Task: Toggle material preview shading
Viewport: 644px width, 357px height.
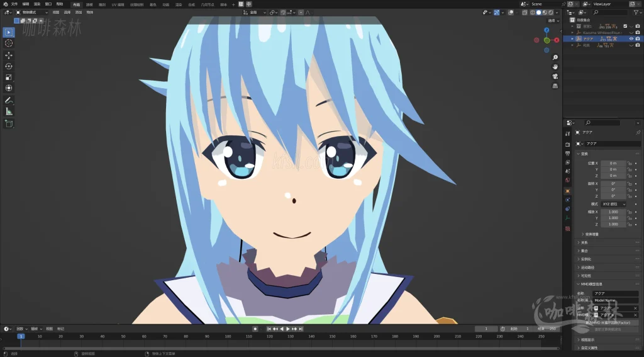Action: click(545, 13)
